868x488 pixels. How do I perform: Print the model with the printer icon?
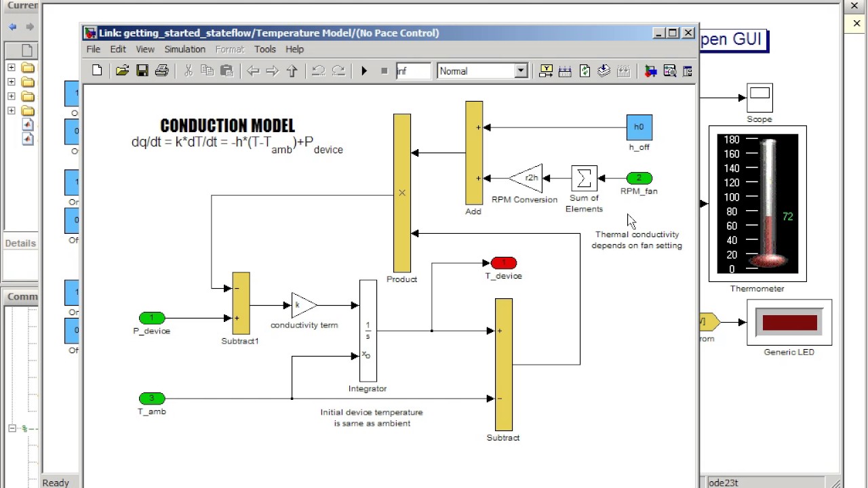[x=161, y=70]
